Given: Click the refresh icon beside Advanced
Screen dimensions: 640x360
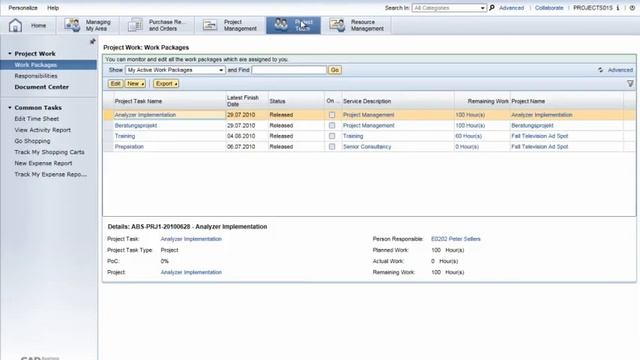Looking at the screenshot, I should tap(600, 70).
